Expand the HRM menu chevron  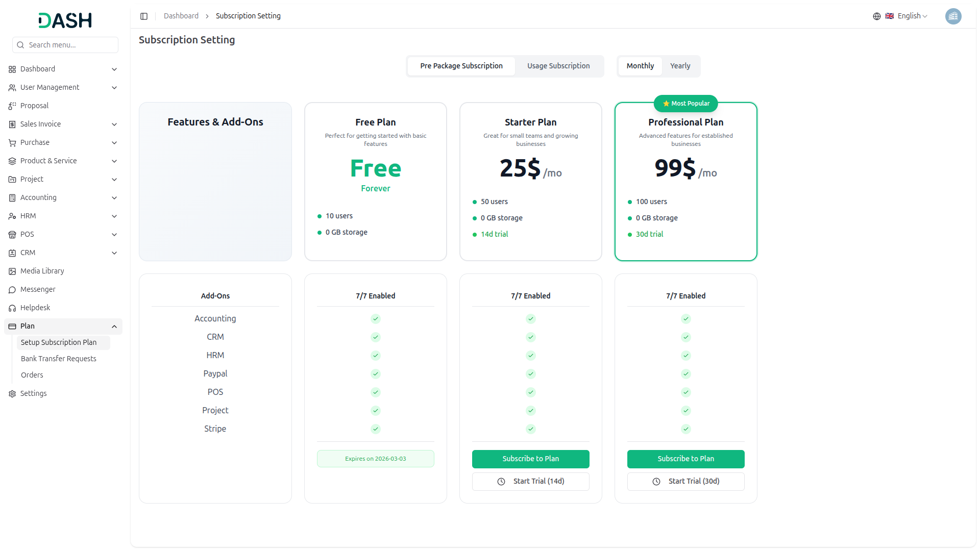pos(114,216)
